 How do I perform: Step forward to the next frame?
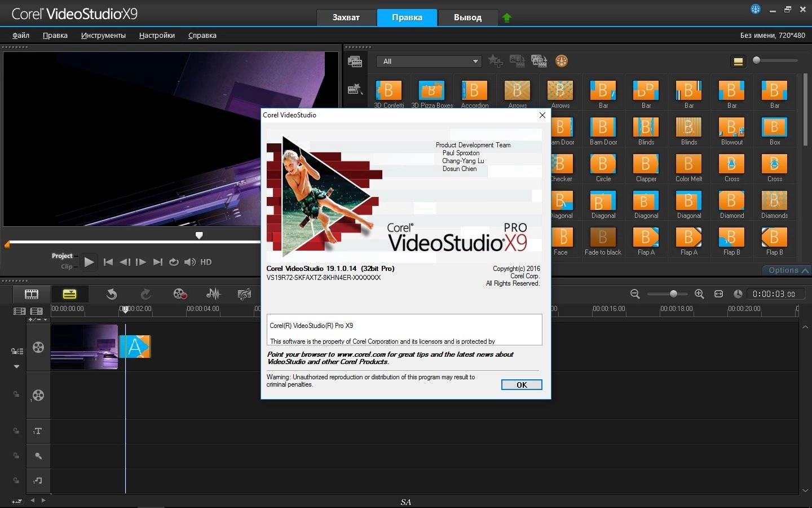click(141, 262)
